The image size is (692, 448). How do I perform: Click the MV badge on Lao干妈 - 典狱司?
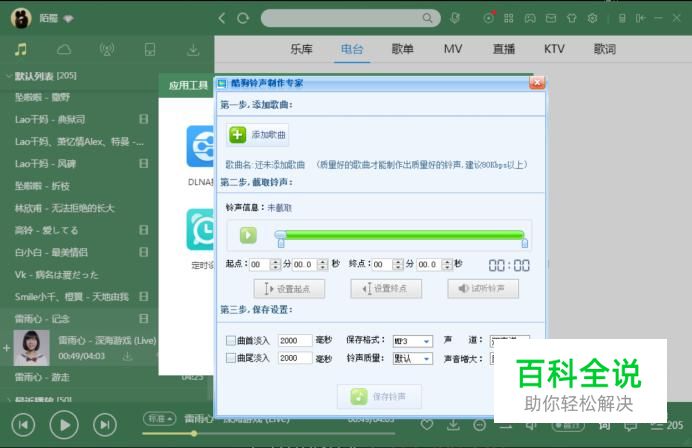(x=143, y=119)
